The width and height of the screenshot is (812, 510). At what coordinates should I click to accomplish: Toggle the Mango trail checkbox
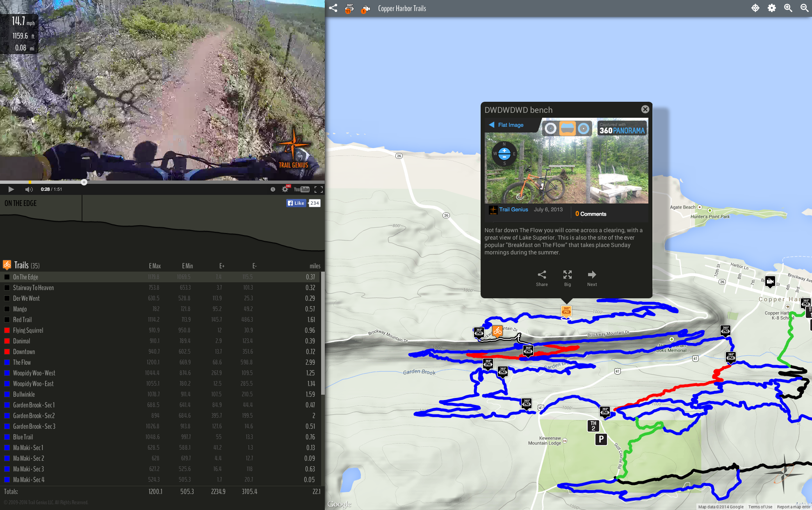point(7,309)
